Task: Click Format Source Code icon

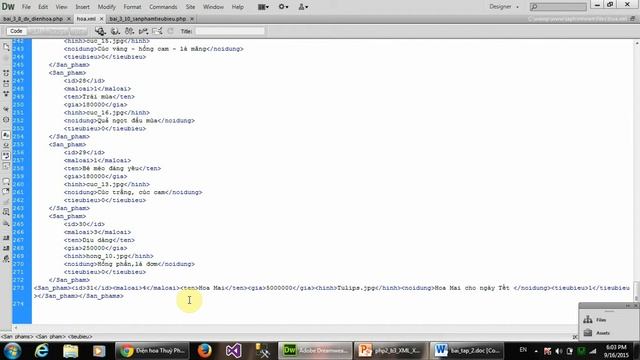Action: click(6, 259)
